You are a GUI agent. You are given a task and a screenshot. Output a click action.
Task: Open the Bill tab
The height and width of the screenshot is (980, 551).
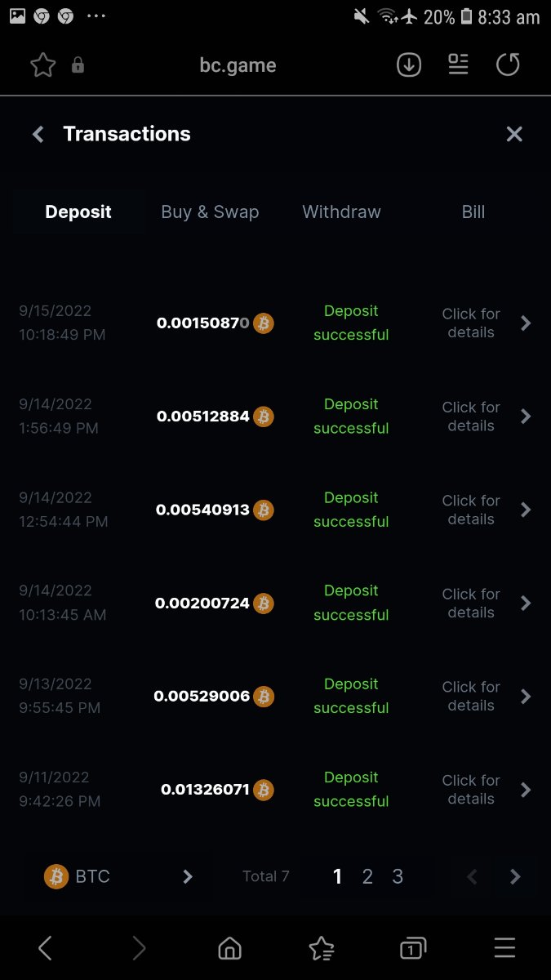click(x=473, y=212)
